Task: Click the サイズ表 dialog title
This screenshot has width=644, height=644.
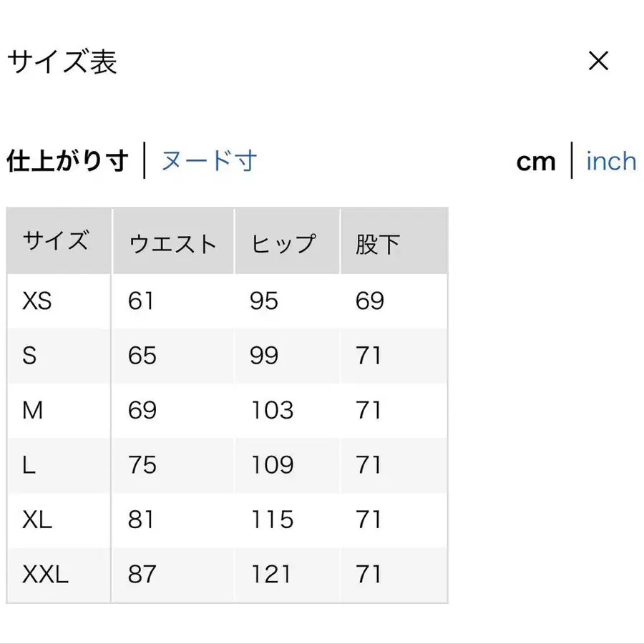Action: click(62, 62)
